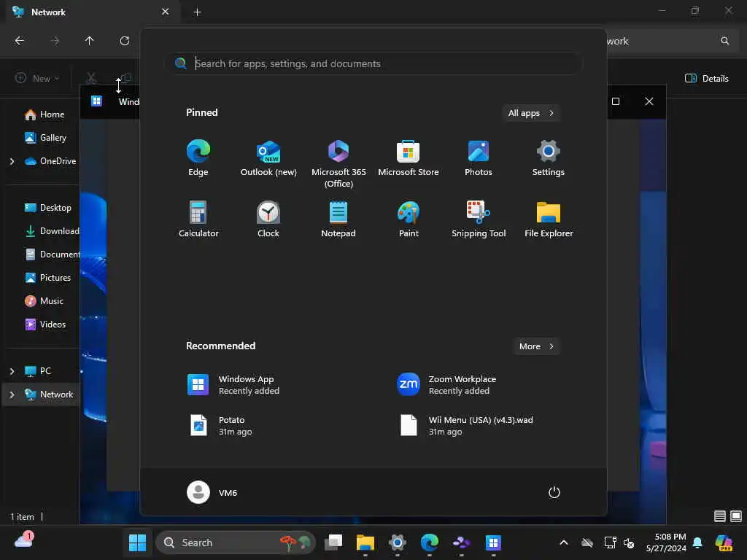Open Pictures in the File Explorer sidebar

pyautogui.click(x=48, y=278)
